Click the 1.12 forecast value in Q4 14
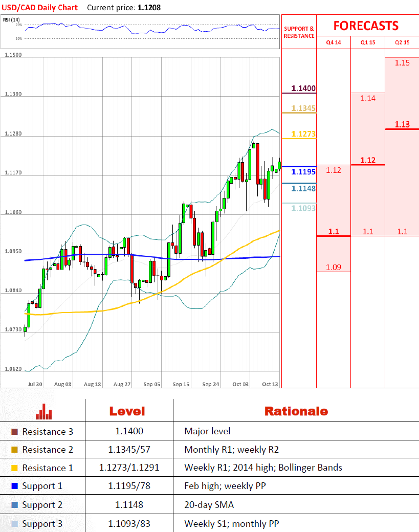The width and height of the screenshot is (419, 532). click(334, 170)
